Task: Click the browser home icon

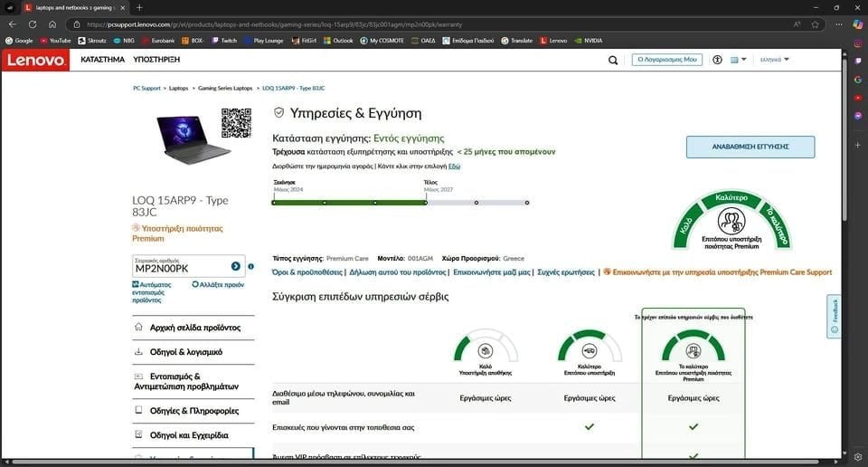Action: (52, 24)
